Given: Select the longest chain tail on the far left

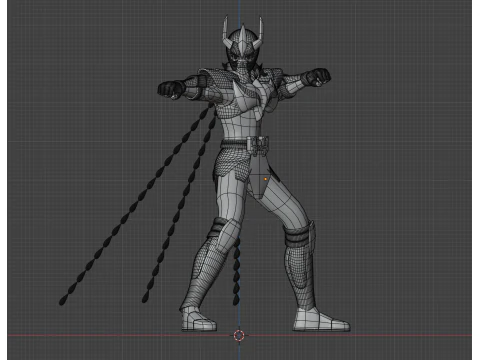Looking at the screenshot, I should point(136,204).
